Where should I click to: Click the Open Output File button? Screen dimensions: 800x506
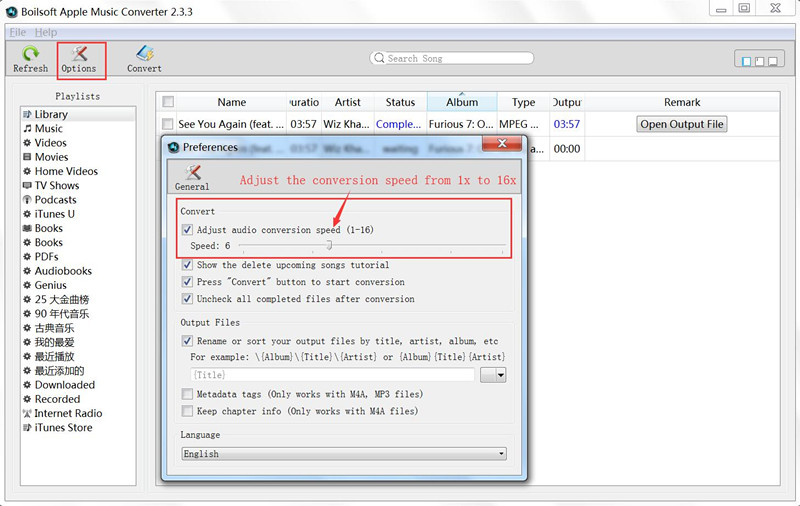pos(682,124)
